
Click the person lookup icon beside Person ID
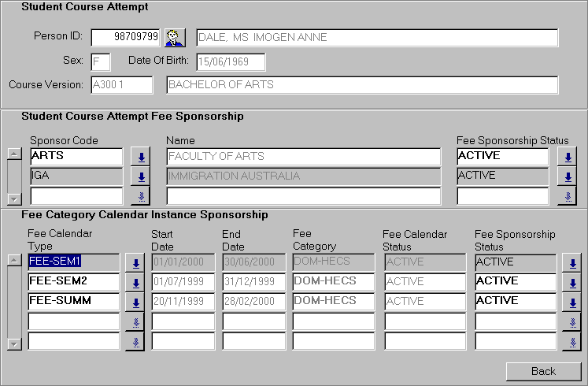pyautogui.click(x=174, y=37)
